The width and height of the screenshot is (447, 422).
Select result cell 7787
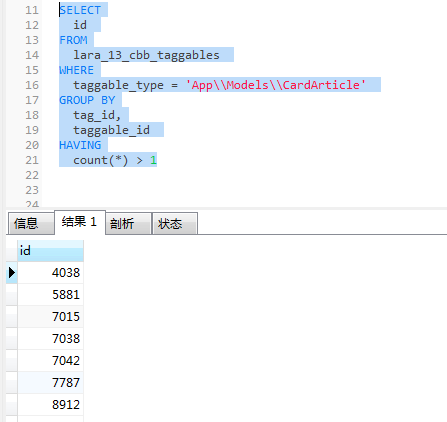click(50, 383)
